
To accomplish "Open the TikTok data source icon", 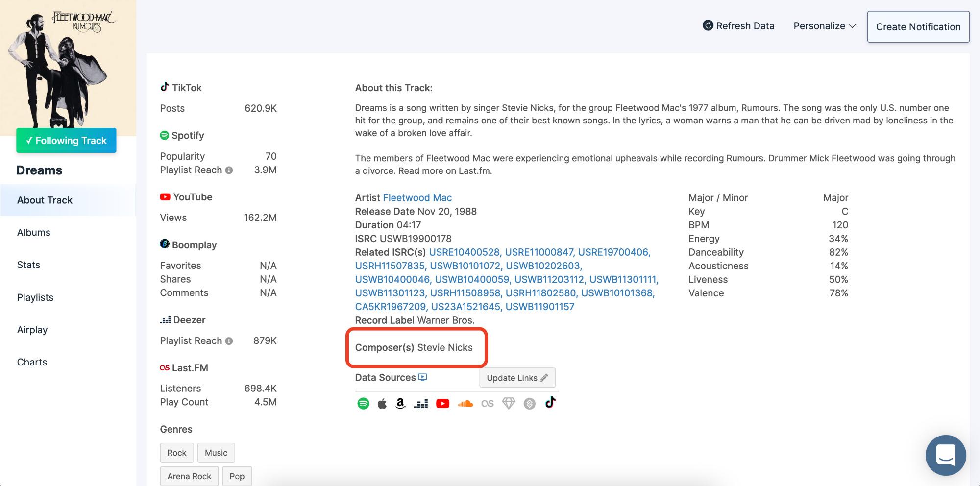I will [550, 402].
